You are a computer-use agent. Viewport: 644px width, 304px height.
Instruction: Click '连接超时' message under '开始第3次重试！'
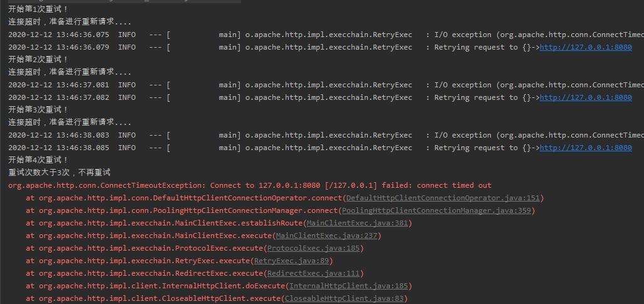coord(70,122)
